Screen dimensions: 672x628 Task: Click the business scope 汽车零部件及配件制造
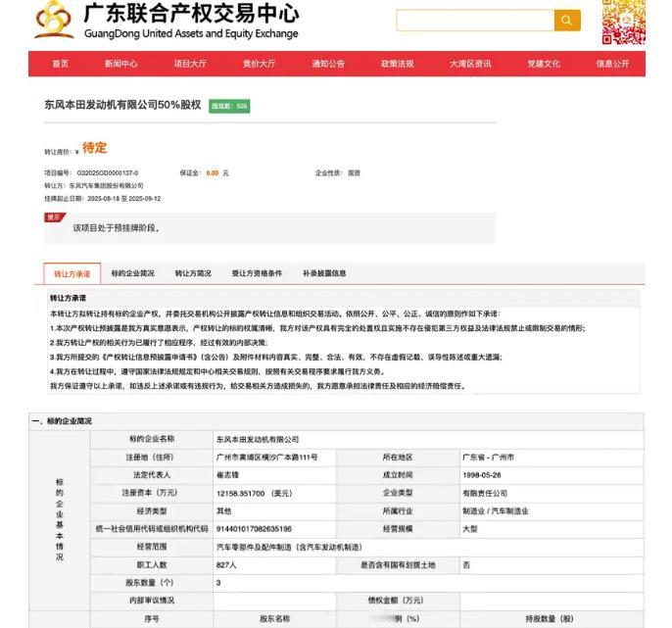pyautogui.click(x=289, y=547)
